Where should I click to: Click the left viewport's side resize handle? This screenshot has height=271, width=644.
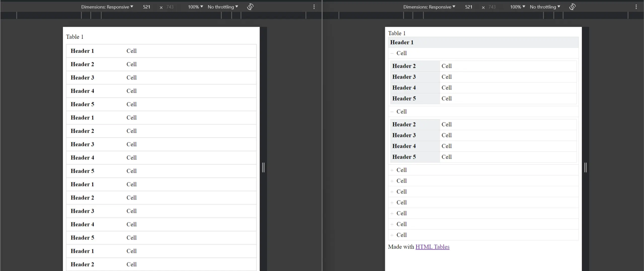click(x=263, y=167)
